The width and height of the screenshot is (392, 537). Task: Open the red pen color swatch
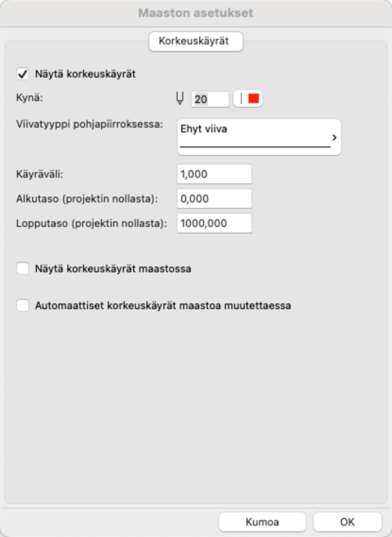pos(253,98)
